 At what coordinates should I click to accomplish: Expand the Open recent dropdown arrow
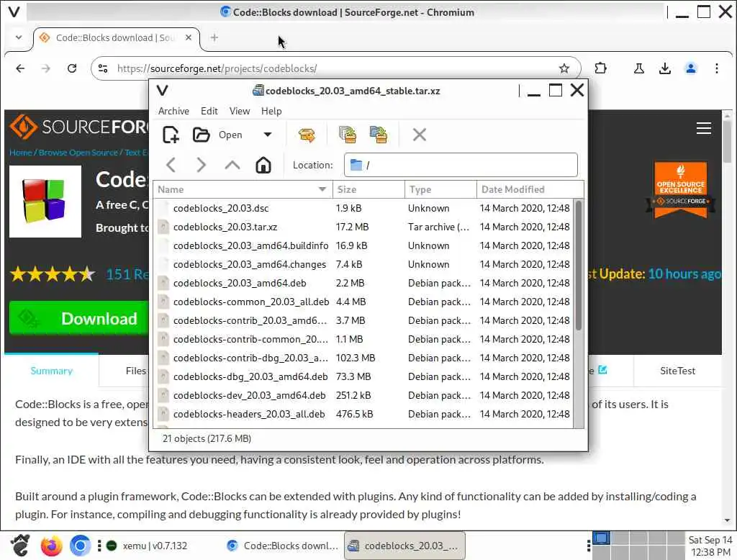point(268,135)
